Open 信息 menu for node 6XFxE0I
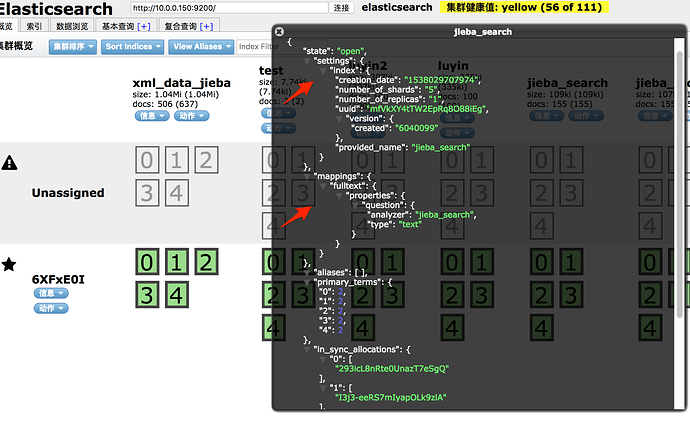Screen dimensions: 690x421 51,293
